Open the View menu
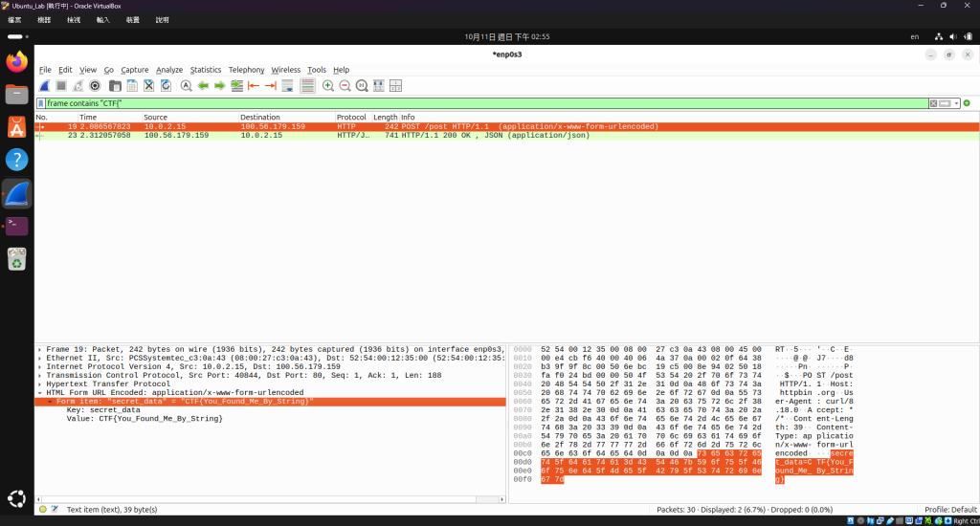This screenshot has width=980, height=526. 87,70
